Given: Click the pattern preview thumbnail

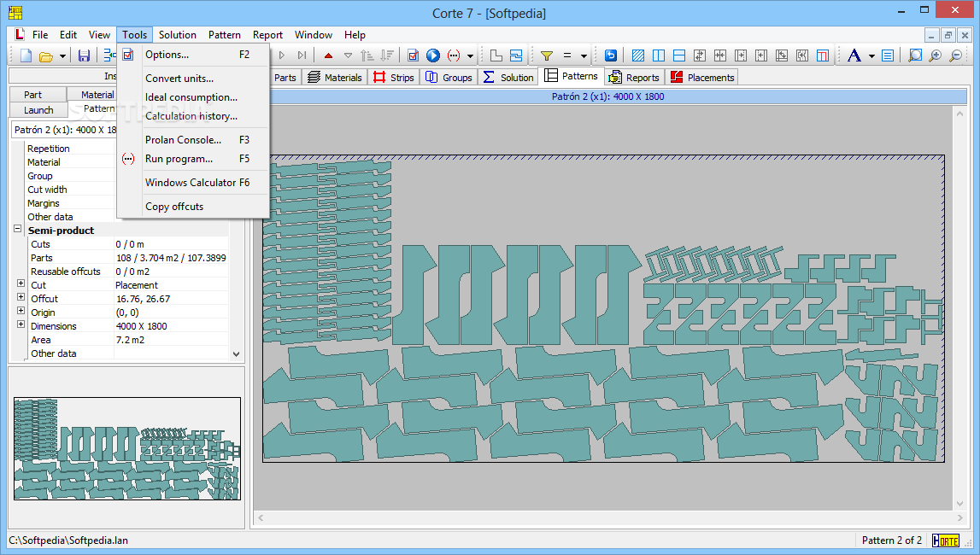Looking at the screenshot, I should pos(126,448).
